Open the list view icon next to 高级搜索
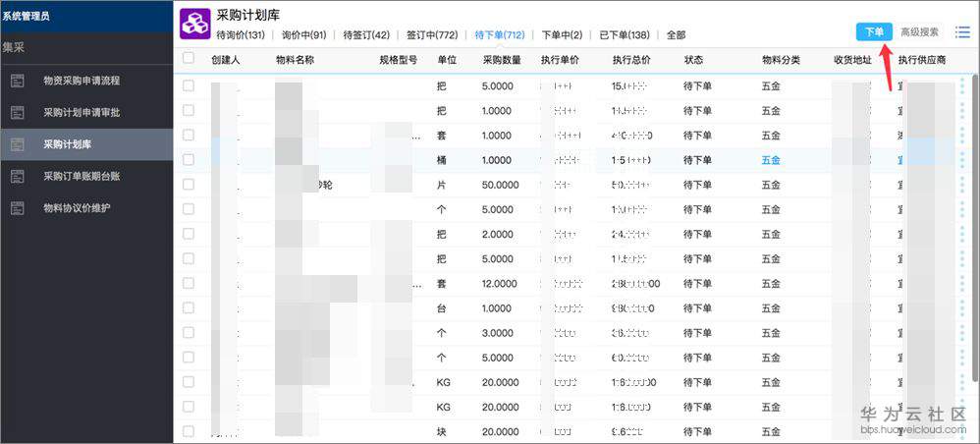 click(x=962, y=32)
